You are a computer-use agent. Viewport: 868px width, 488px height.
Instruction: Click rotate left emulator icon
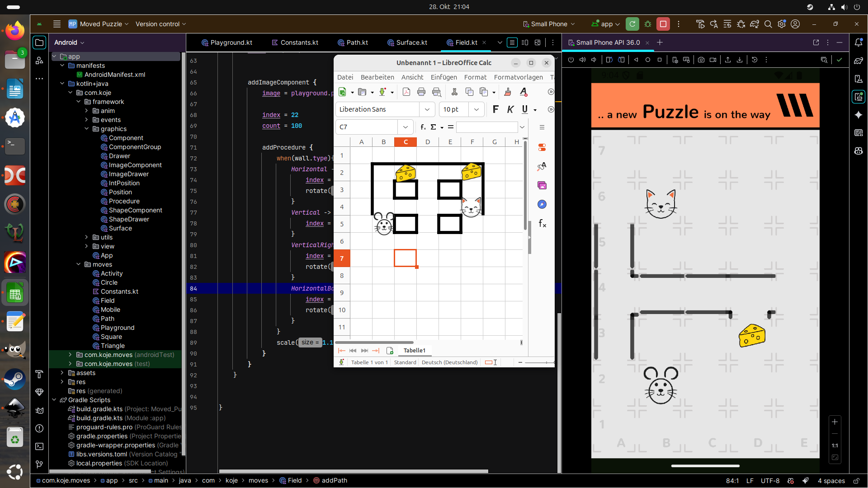point(609,60)
